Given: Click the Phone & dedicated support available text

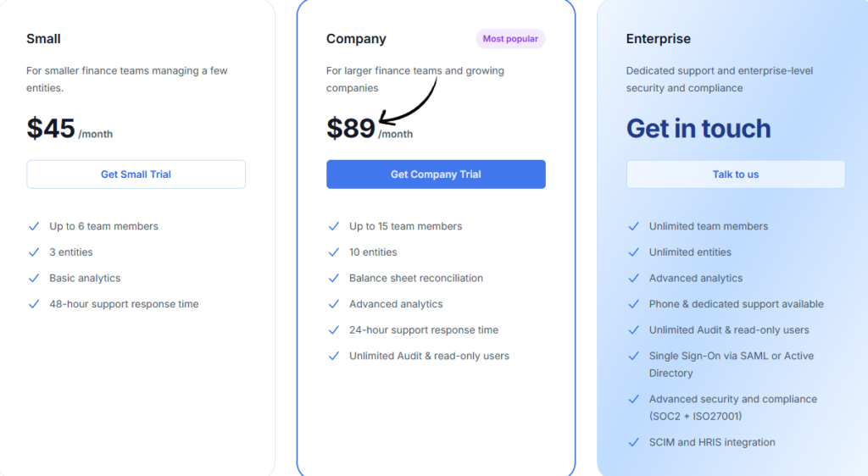Looking at the screenshot, I should [x=736, y=304].
